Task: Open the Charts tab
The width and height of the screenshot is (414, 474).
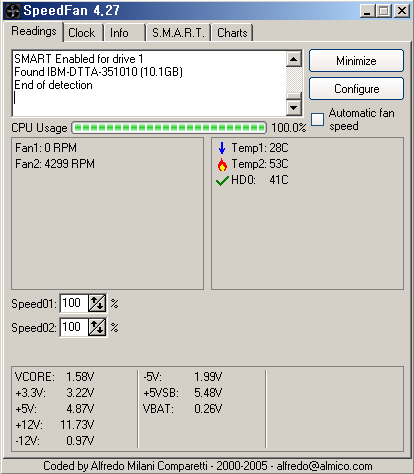Action: point(232,33)
